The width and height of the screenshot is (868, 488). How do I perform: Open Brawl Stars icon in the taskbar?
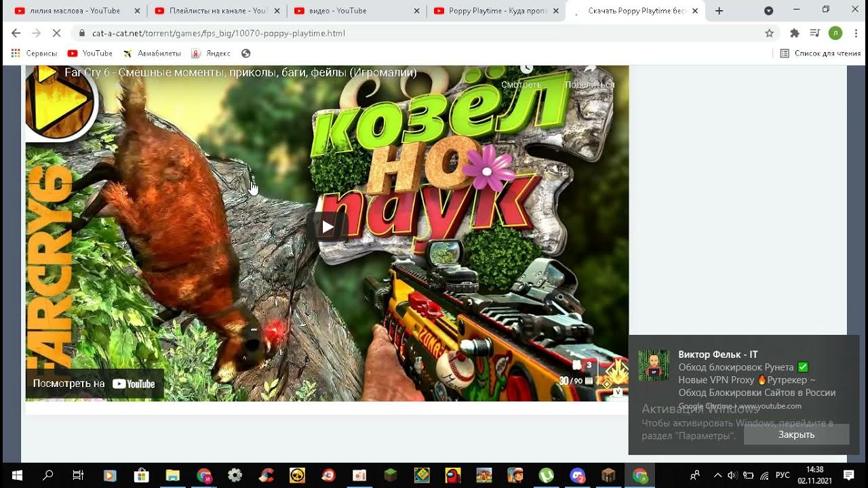tap(297, 475)
